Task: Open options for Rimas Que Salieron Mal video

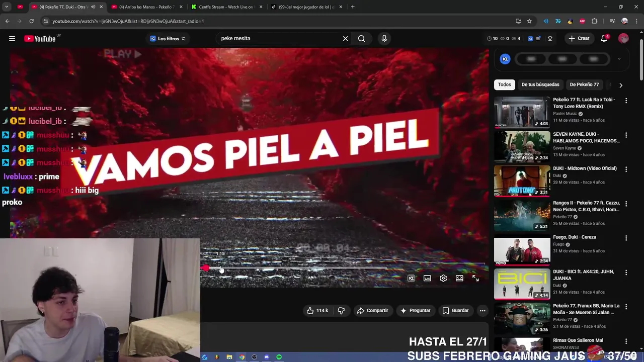Action: pyautogui.click(x=626, y=341)
